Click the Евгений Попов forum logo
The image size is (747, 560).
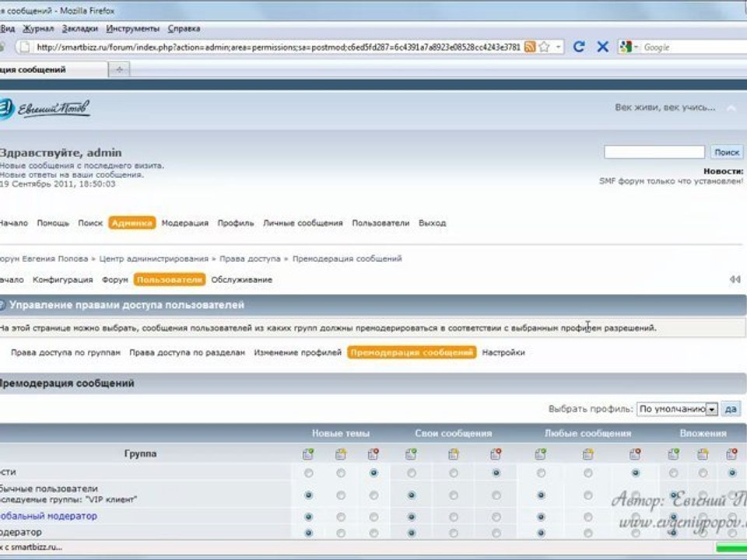point(45,109)
